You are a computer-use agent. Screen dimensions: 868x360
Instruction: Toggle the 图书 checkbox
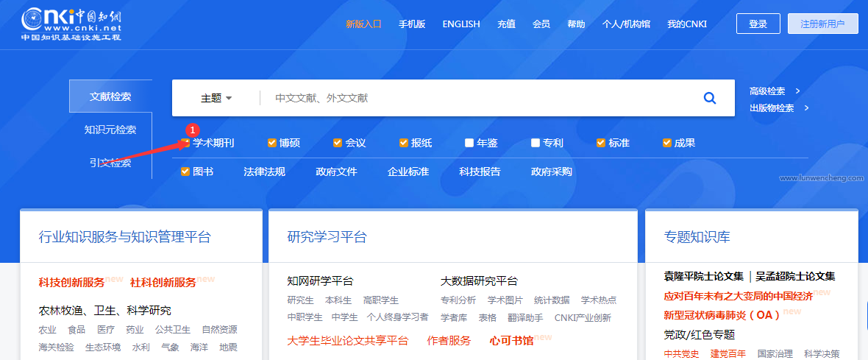click(x=185, y=172)
